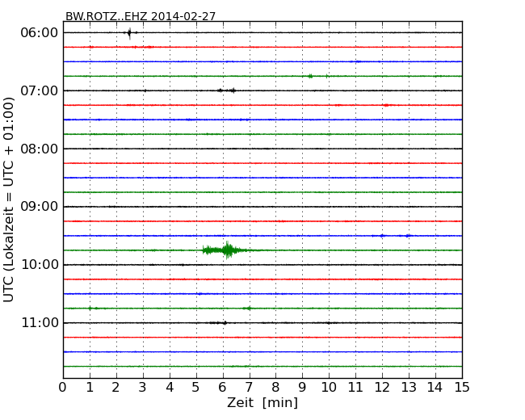525x420 pixels.
Task: Click the UTC (Lokalzeit = UTC + 01:00) axis label
Action: click(9, 199)
